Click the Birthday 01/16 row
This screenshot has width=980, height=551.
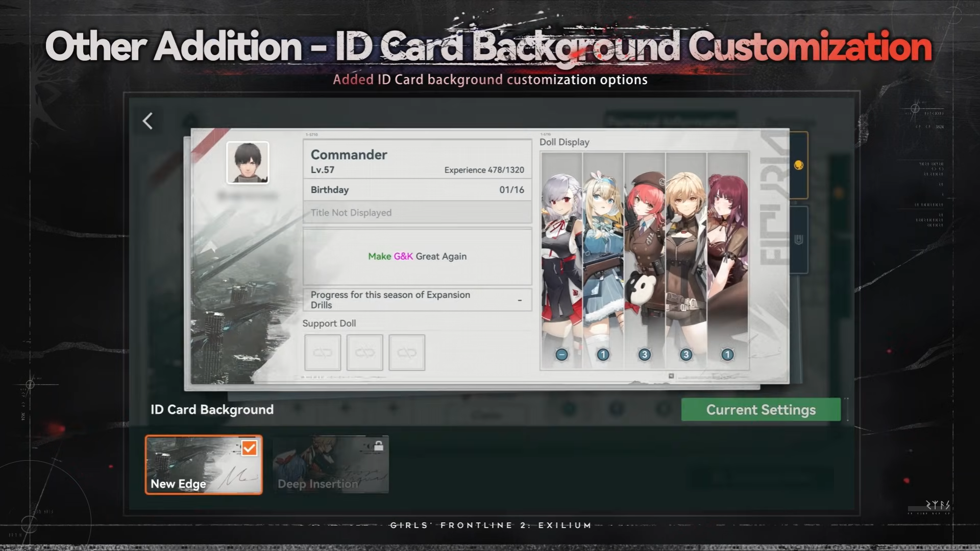pyautogui.click(x=418, y=190)
